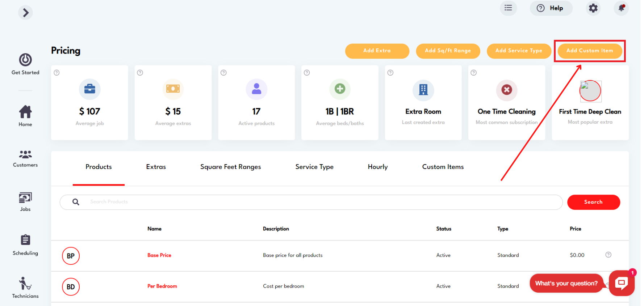
Task: Click help icon next to Base Price $0.00
Action: [609, 255]
